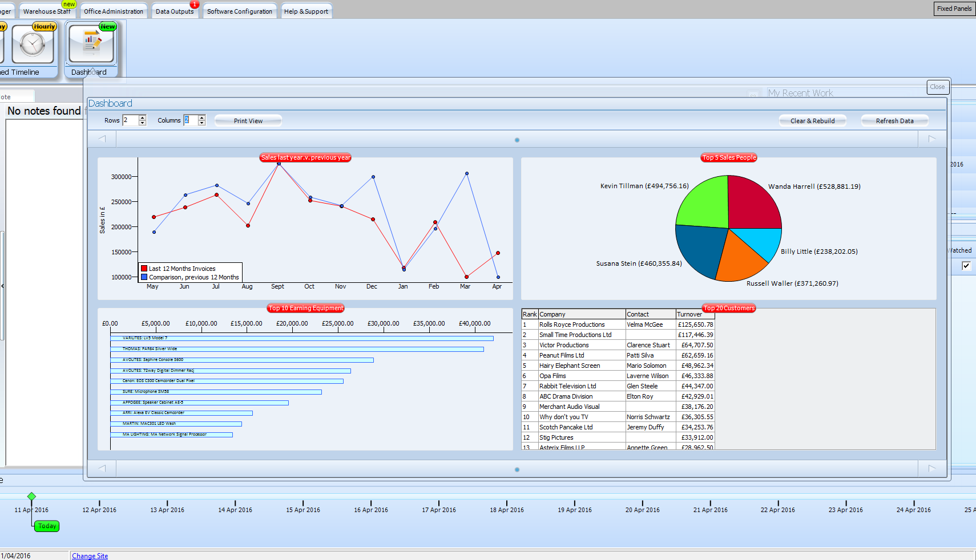Click the red Last 12 Months legend swatch

click(144, 269)
